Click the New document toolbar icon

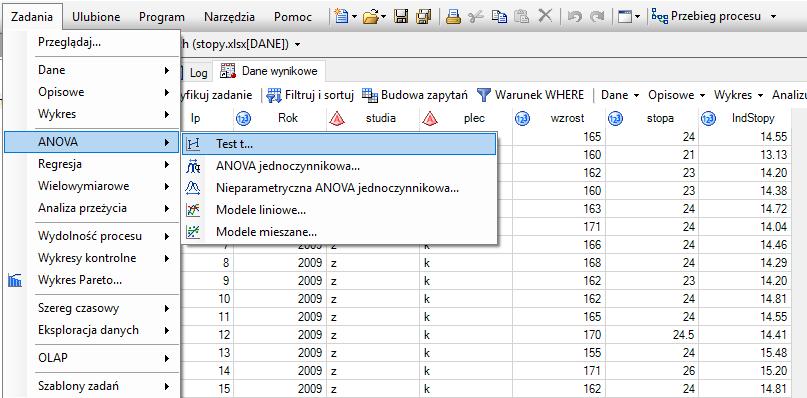pos(341,16)
